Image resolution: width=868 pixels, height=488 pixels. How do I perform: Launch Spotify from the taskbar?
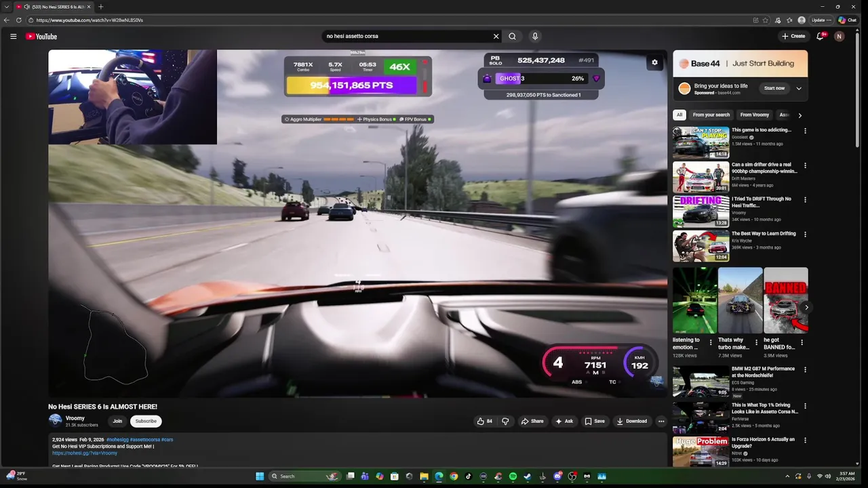[x=513, y=476]
